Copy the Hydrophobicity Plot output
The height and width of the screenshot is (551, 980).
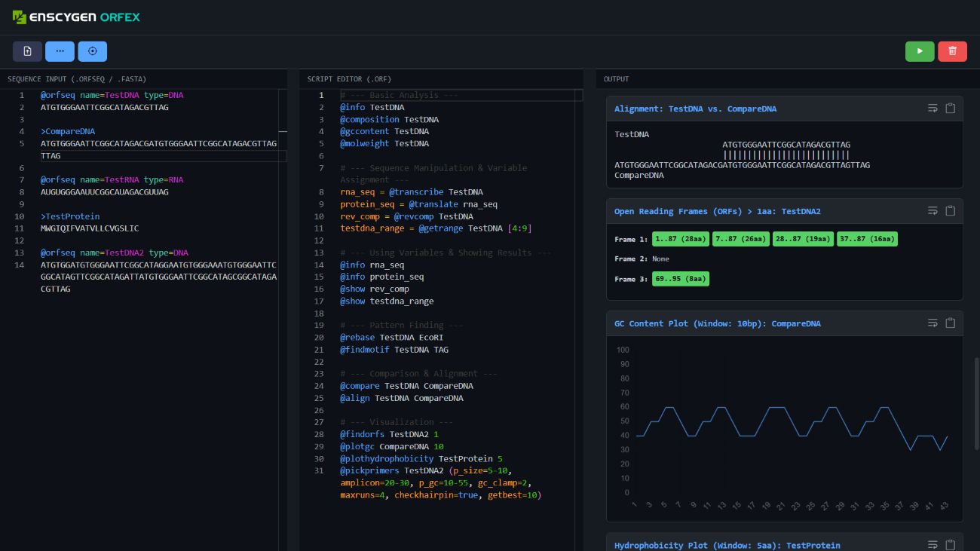point(950,545)
